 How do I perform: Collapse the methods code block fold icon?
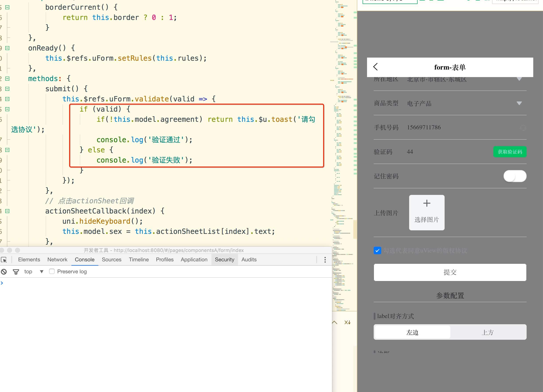7,78
